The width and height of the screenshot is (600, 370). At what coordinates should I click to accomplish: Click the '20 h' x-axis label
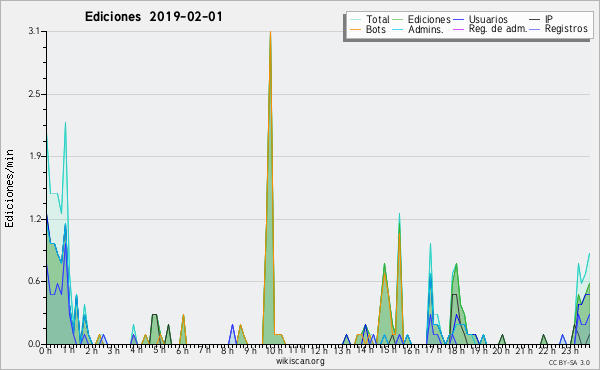point(501,350)
